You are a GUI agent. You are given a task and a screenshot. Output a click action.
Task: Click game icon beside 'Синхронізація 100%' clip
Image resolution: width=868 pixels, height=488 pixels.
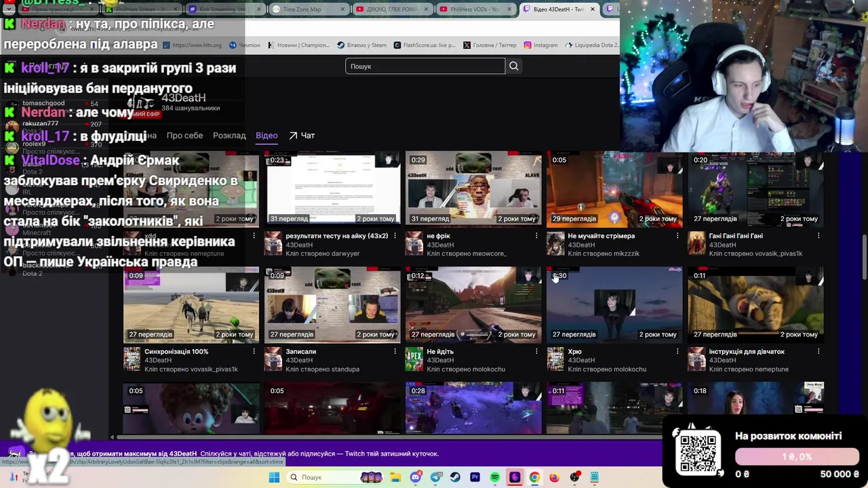point(132,359)
